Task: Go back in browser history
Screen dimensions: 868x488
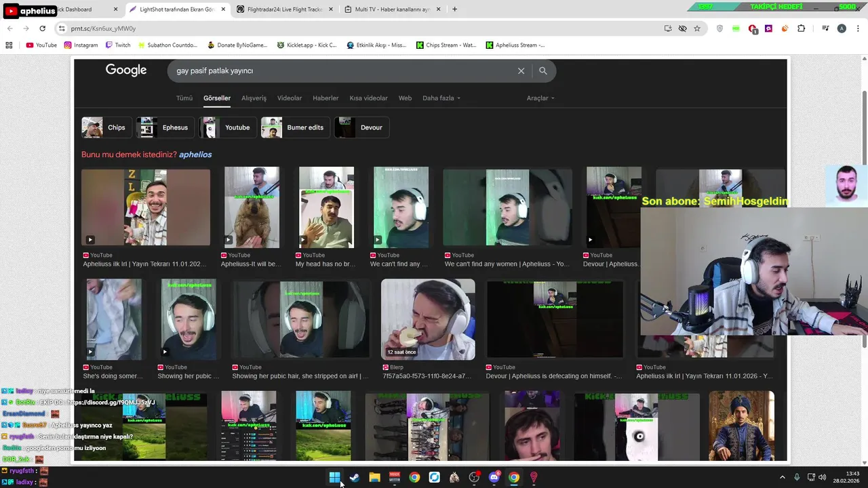Action: point(9,28)
